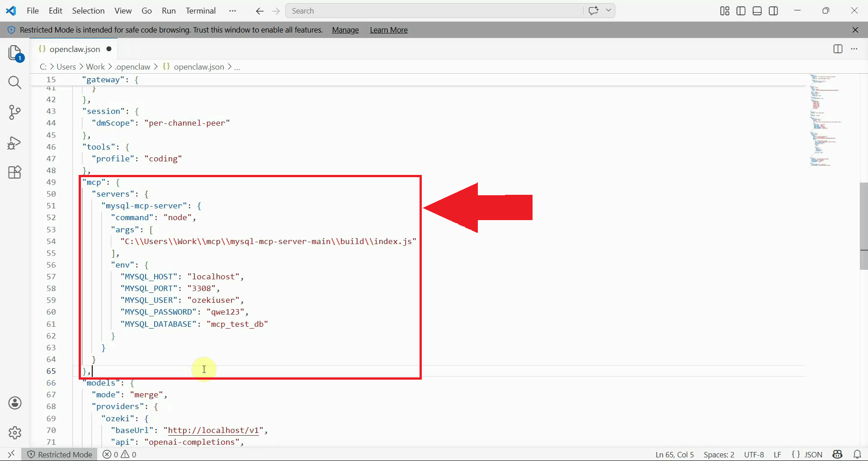The width and height of the screenshot is (868, 461).
Task: Open the Extensions view
Action: point(15,172)
